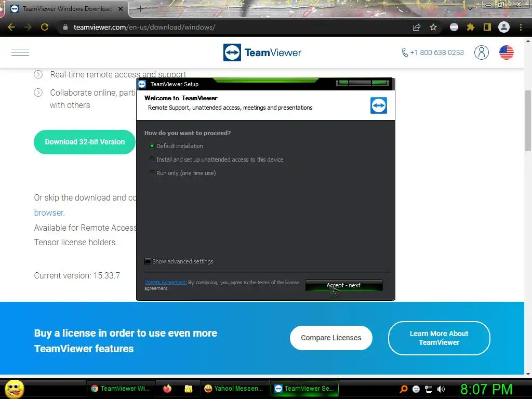Image resolution: width=532 pixels, height=399 pixels.
Task: Click the page vertical scrollbar thumb
Action: (x=528, y=121)
